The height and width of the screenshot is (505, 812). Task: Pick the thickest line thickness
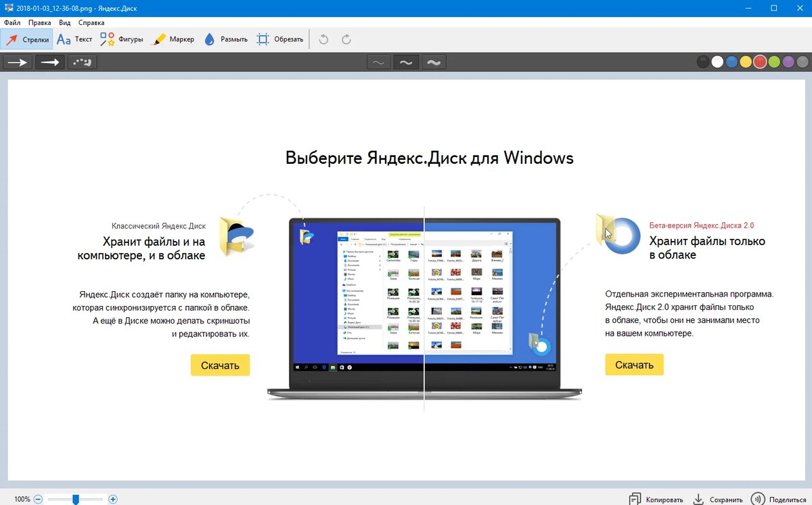coord(434,62)
